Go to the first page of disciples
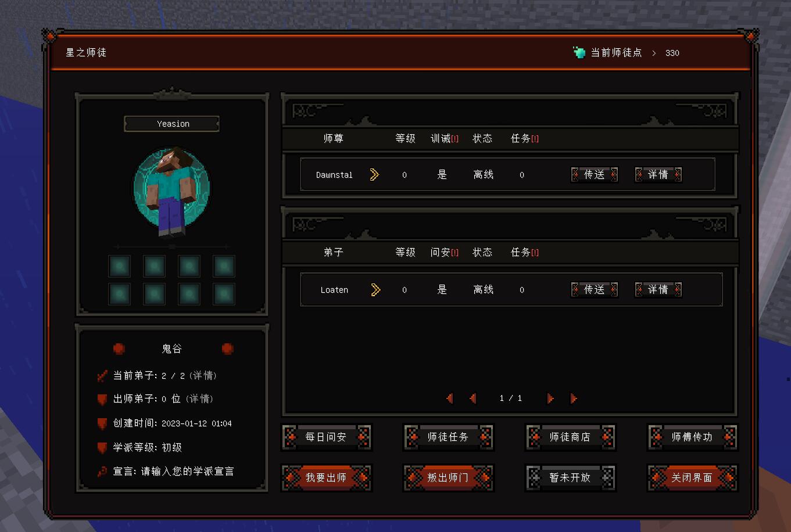This screenshot has height=532, width=791. (449, 398)
